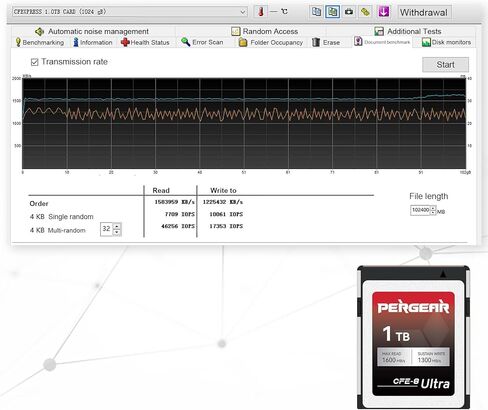Open the Health Status tab
Image resolution: width=488 pixels, height=410 pixels.
[x=145, y=42]
